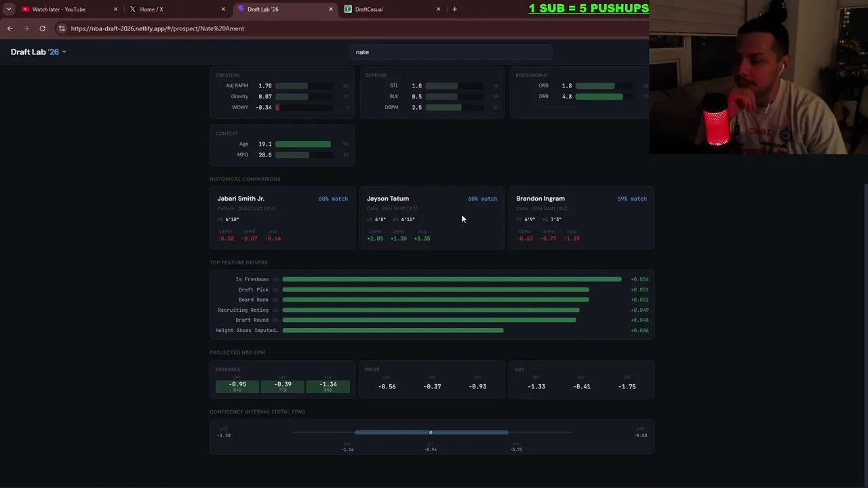This screenshot has height=488, width=868.
Task: Close the Home / X tab
Action: [223, 9]
